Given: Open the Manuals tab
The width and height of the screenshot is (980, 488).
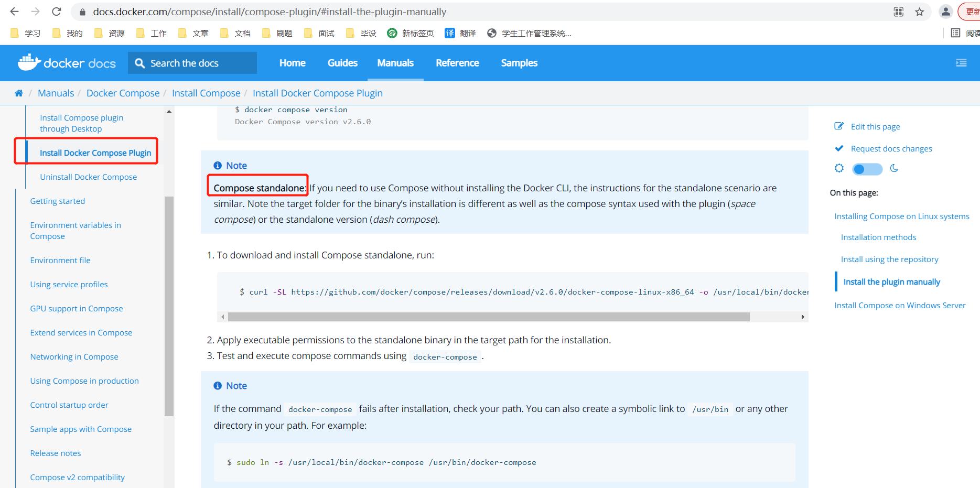Looking at the screenshot, I should (395, 63).
